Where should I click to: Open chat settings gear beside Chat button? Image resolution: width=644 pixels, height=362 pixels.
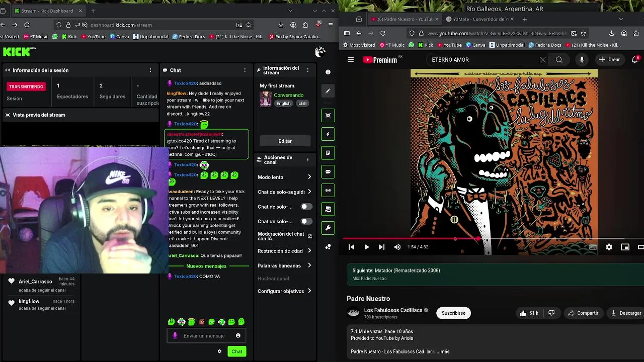(x=219, y=351)
